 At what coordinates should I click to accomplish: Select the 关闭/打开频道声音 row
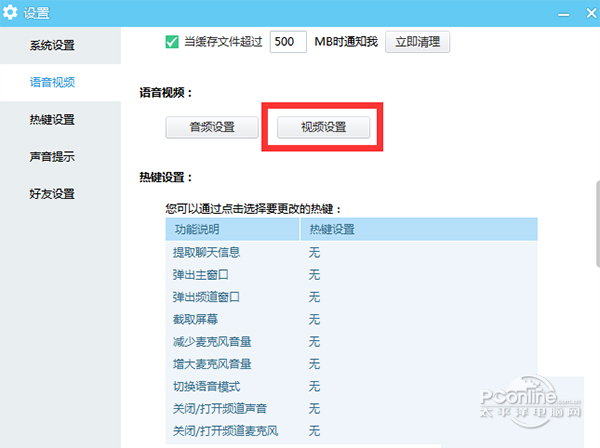[351, 409]
